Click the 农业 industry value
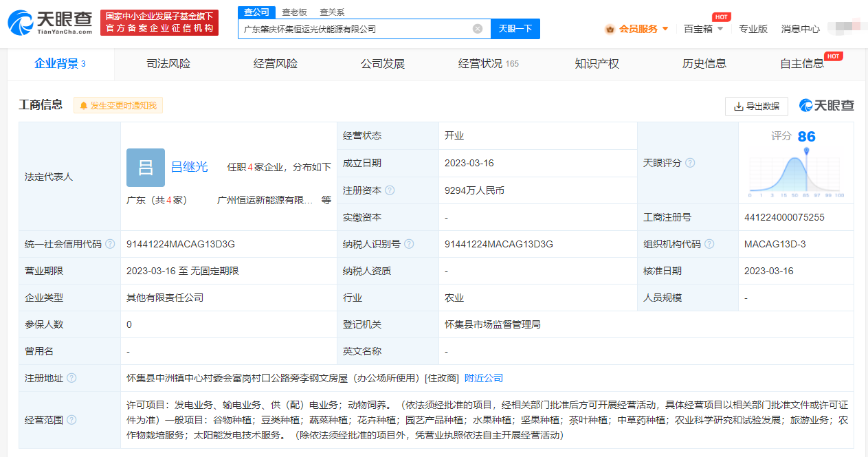This screenshot has width=868, height=457. coord(454,298)
